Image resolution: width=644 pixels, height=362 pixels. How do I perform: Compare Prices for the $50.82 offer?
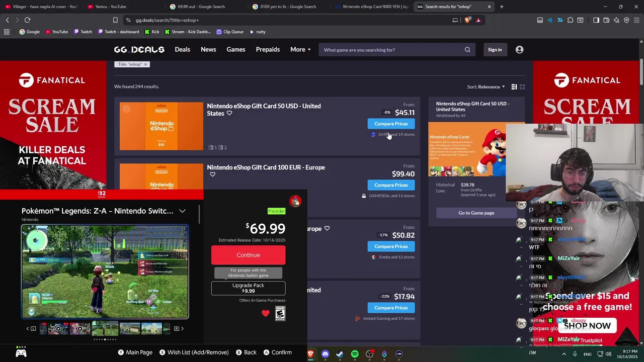click(391, 246)
